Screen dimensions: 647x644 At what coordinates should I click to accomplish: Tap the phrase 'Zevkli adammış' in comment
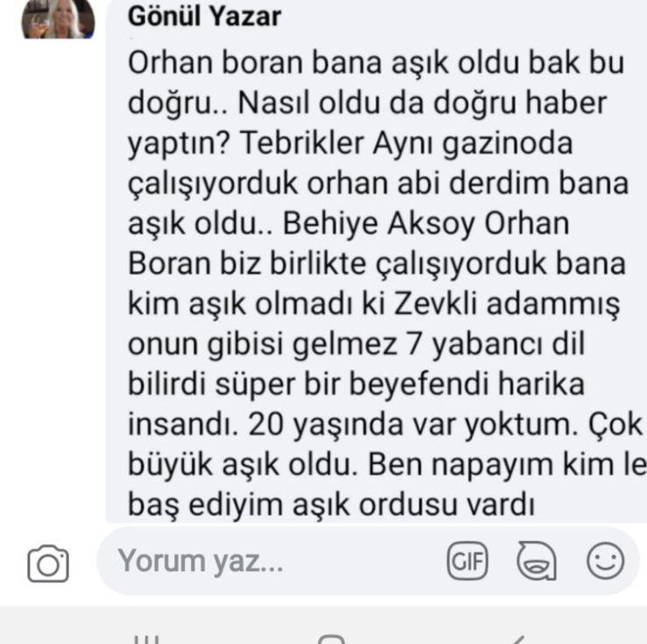(508, 304)
